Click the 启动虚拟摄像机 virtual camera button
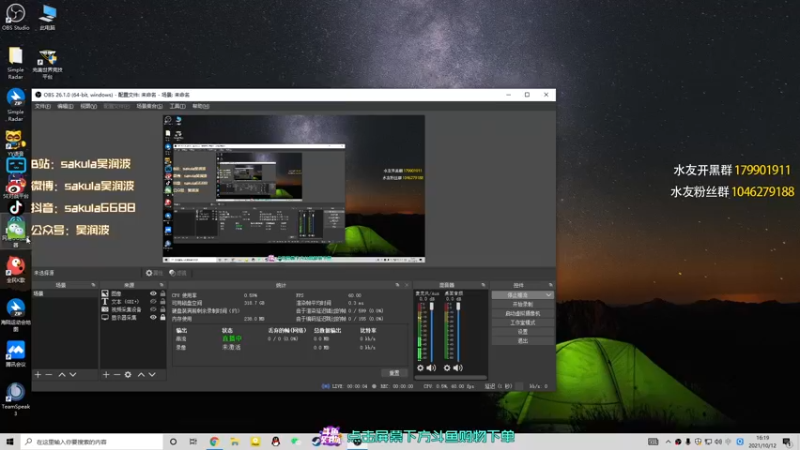Screen dimensions: 800x450 click(522, 313)
